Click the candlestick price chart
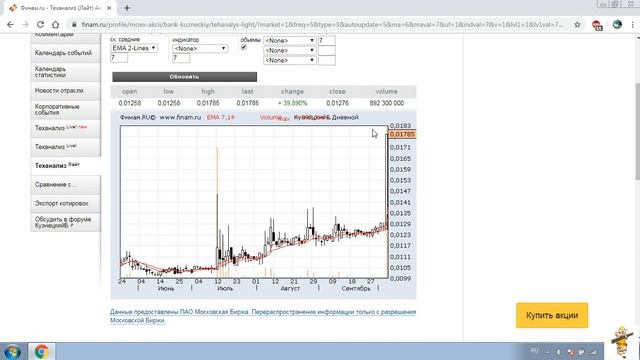Viewport: 640px width, 360px height. tap(254, 202)
